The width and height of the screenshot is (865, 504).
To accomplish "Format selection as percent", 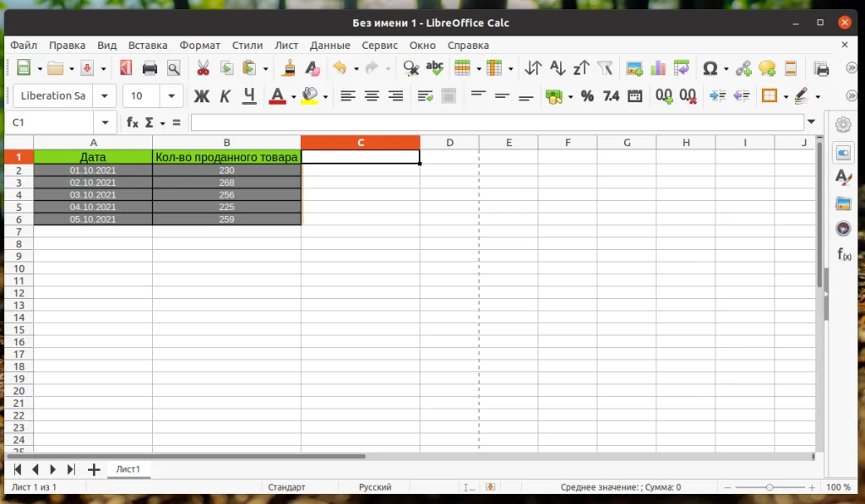I will pos(588,96).
